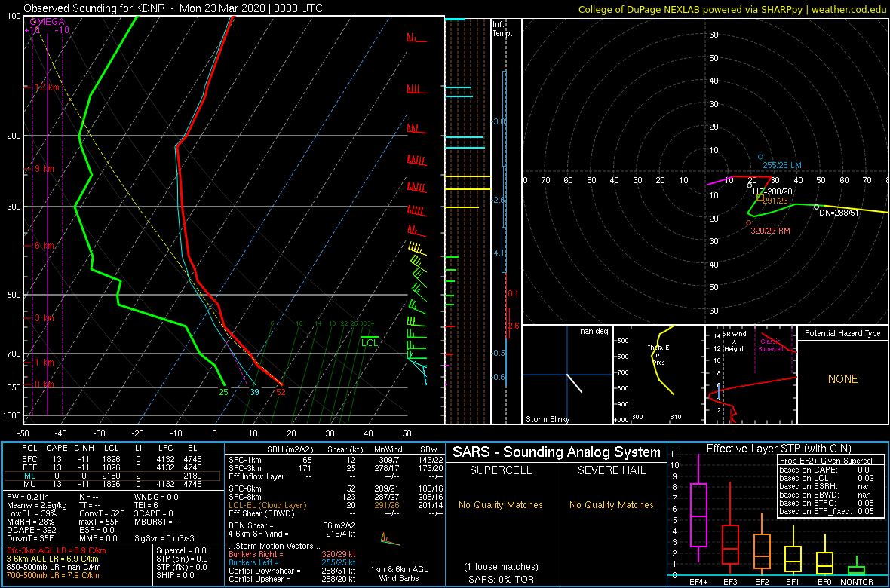Click the Bunkers left-mover circle on hodograph
This screenshot has height=588, width=890.
pyautogui.click(x=760, y=157)
